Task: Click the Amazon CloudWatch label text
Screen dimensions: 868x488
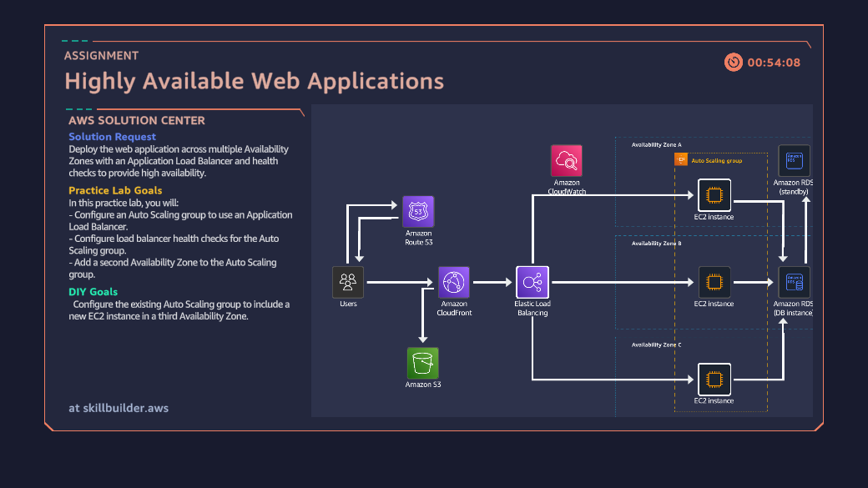Action: point(567,187)
